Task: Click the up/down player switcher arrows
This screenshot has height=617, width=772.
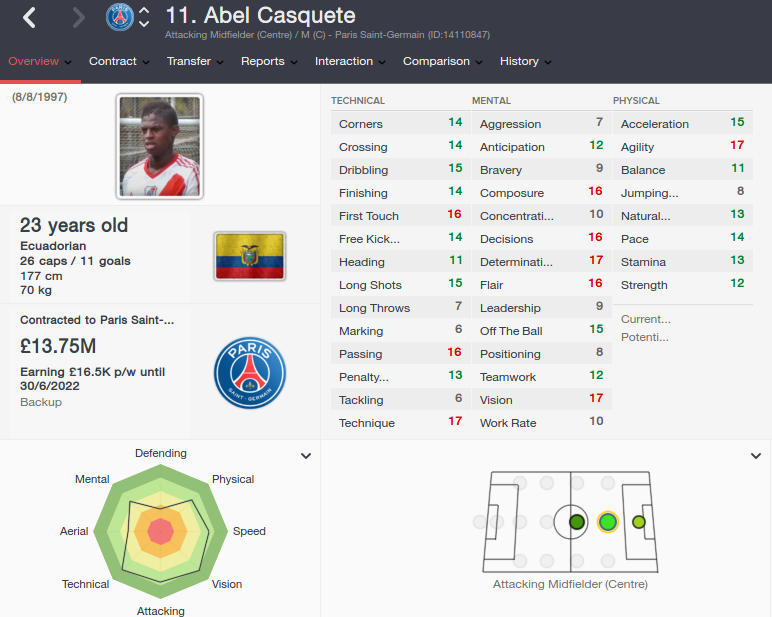Action: pos(144,17)
